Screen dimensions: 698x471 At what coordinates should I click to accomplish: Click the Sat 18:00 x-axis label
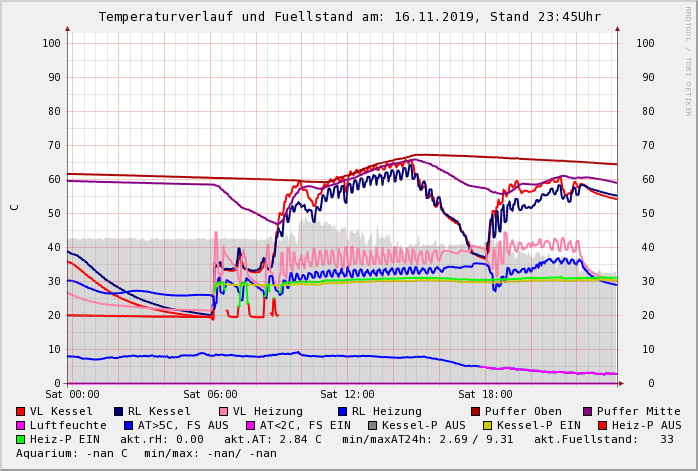pos(485,394)
